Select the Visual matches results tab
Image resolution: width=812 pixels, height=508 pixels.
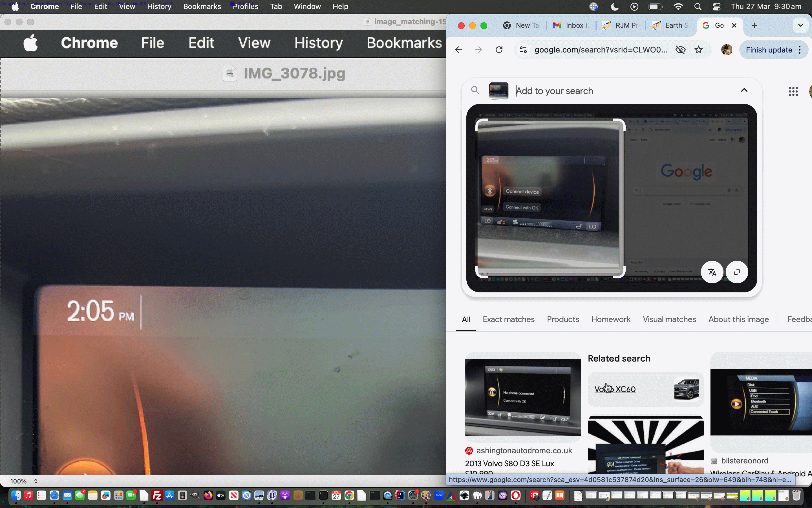point(669,319)
